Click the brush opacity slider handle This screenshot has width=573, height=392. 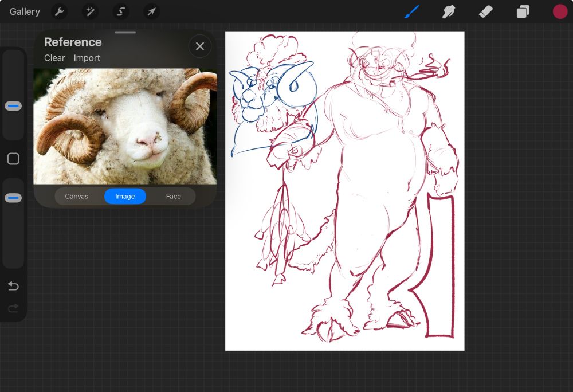[x=13, y=198]
